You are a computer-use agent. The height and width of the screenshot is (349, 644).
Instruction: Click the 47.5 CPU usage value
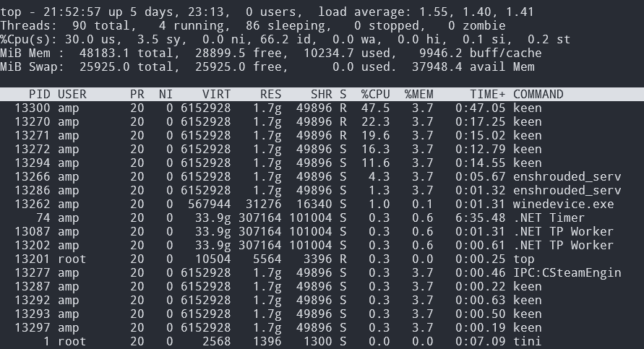click(375, 108)
